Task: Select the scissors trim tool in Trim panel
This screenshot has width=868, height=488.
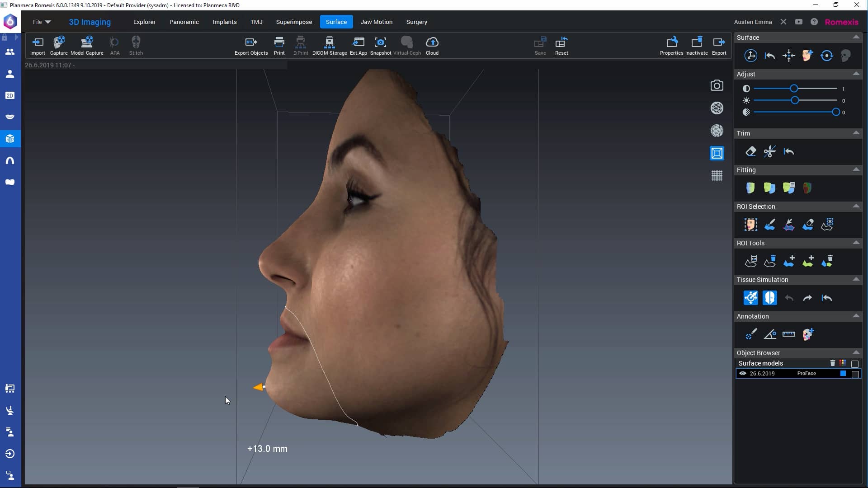Action: [769, 151]
